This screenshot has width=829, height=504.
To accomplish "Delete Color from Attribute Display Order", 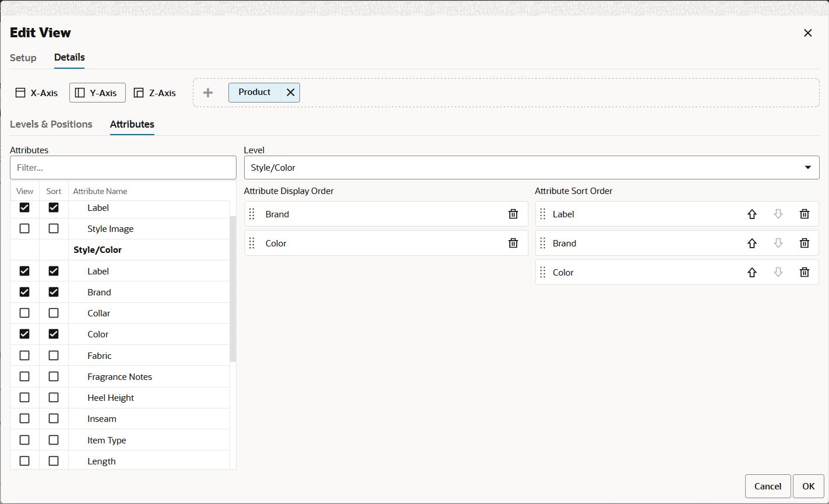I will 513,243.
